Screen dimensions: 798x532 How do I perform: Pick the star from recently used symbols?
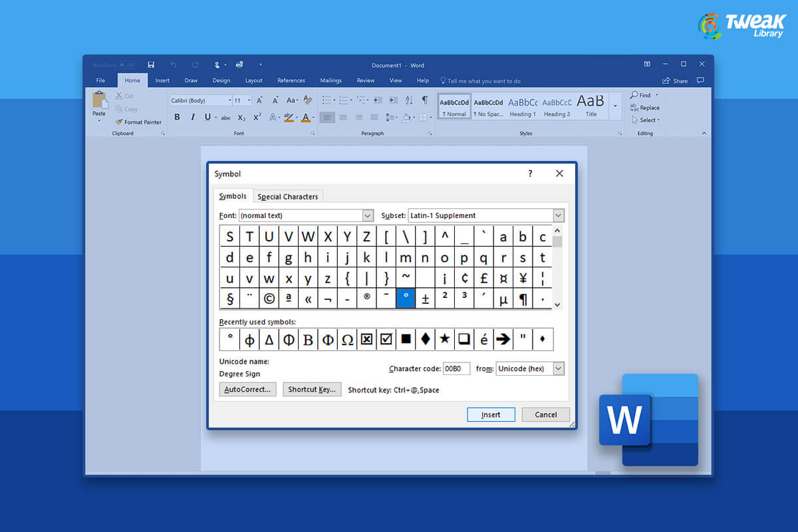pos(444,339)
